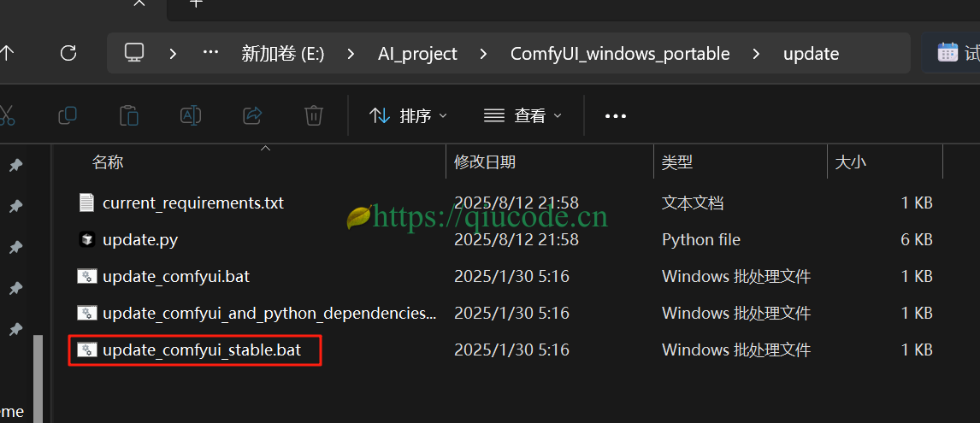Expand chevron after the This PC icon

click(173, 54)
